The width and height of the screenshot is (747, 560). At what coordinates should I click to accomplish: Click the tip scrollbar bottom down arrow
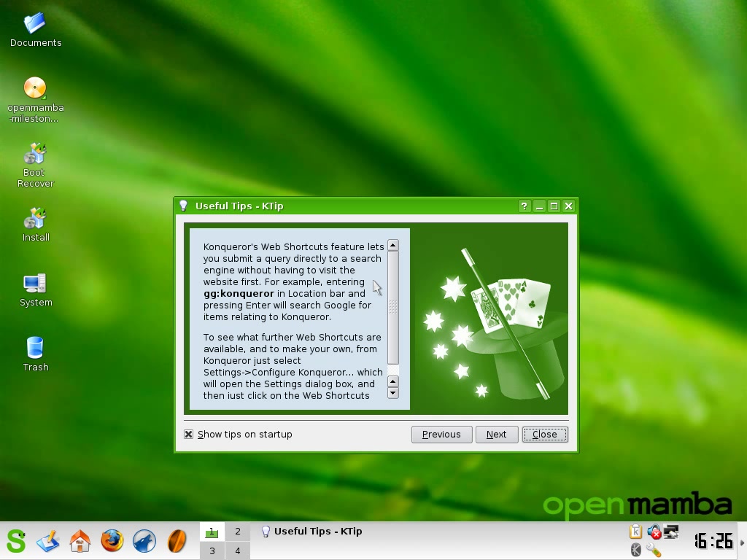pyautogui.click(x=393, y=393)
